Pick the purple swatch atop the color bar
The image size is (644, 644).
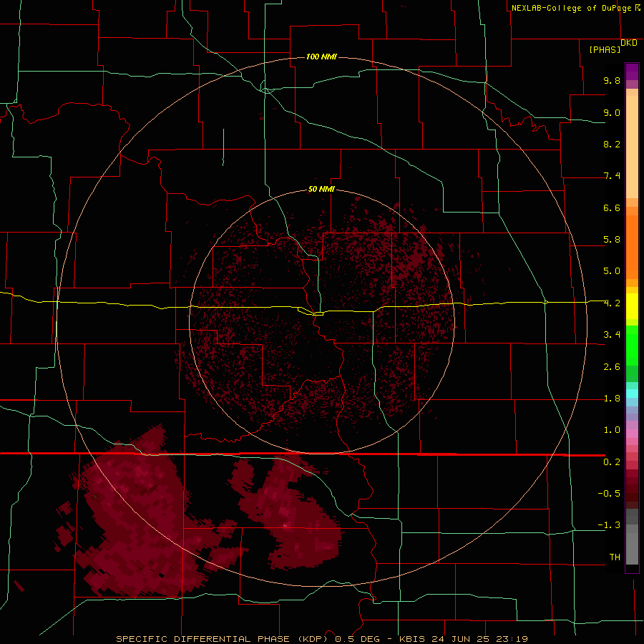632,72
